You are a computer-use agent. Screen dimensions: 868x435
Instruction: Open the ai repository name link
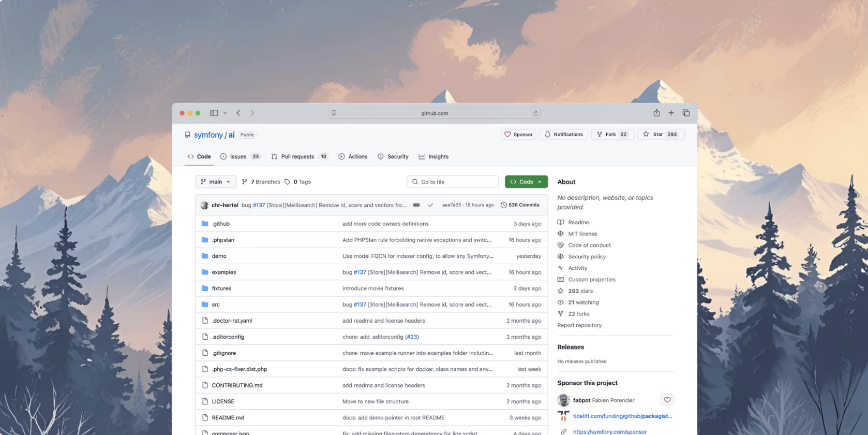pyautogui.click(x=231, y=135)
